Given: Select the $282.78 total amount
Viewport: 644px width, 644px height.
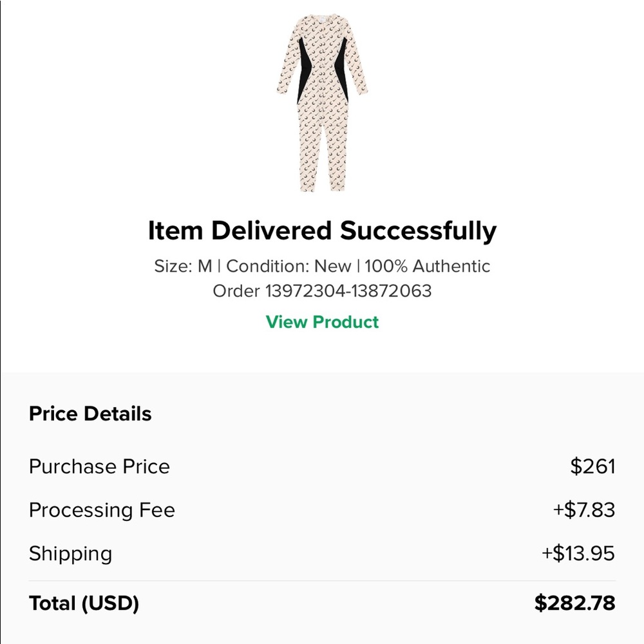Looking at the screenshot, I should point(574,603).
